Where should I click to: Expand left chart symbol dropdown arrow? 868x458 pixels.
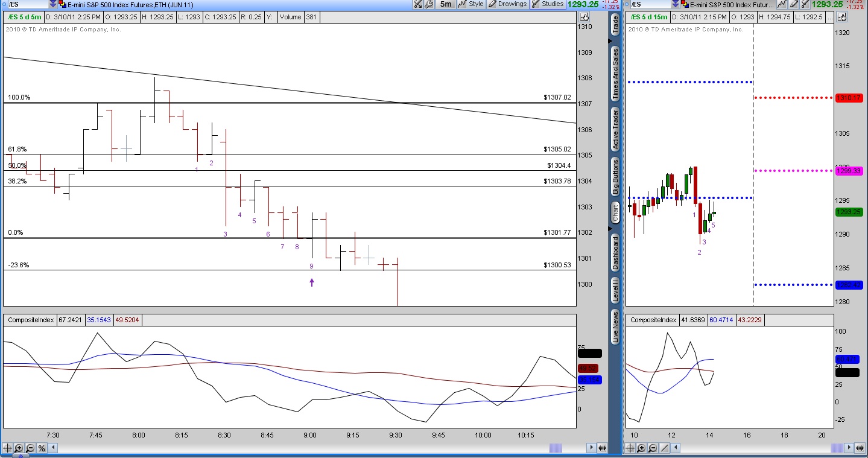pyautogui.click(x=52, y=4)
